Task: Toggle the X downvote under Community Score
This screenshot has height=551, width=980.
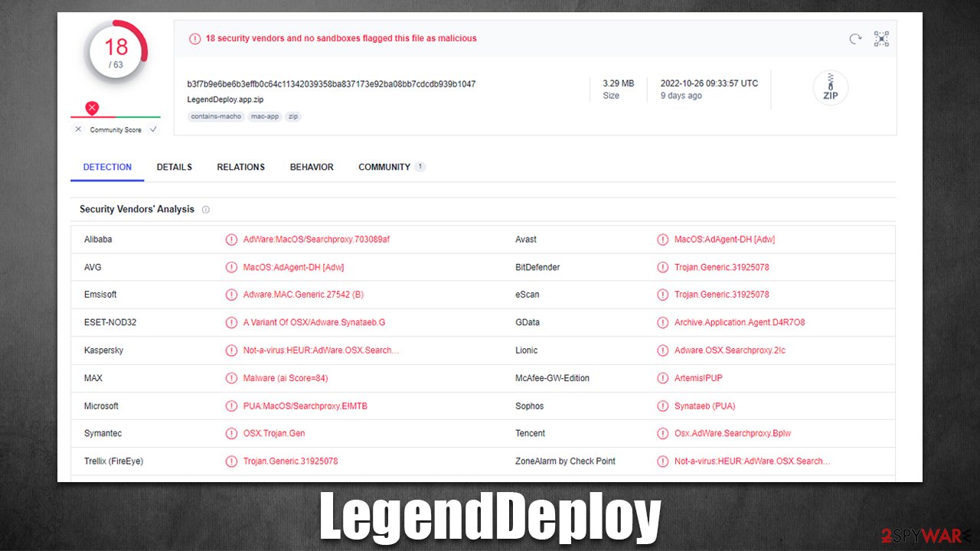Action: (x=78, y=129)
